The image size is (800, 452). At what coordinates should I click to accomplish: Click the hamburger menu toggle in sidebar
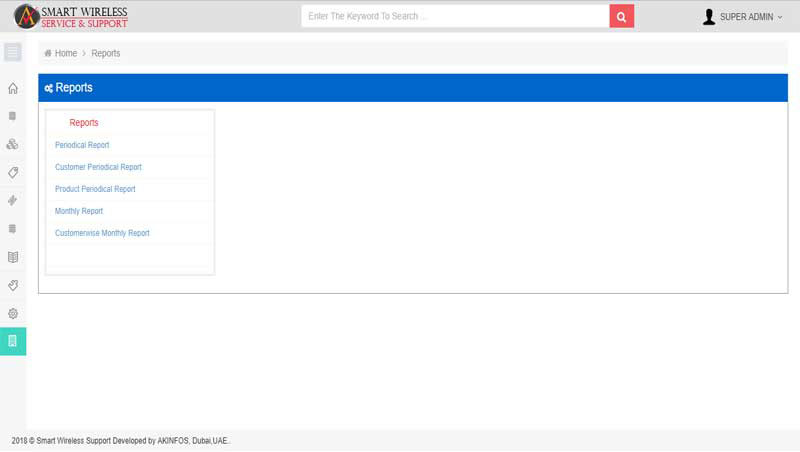(x=13, y=52)
